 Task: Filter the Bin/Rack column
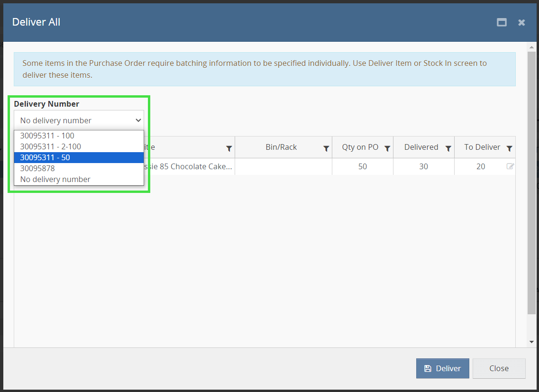(x=326, y=148)
